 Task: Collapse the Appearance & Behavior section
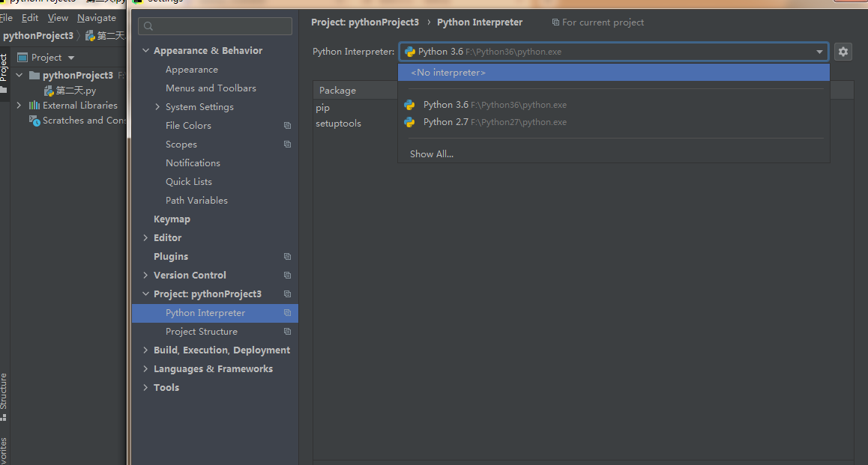[145, 50]
